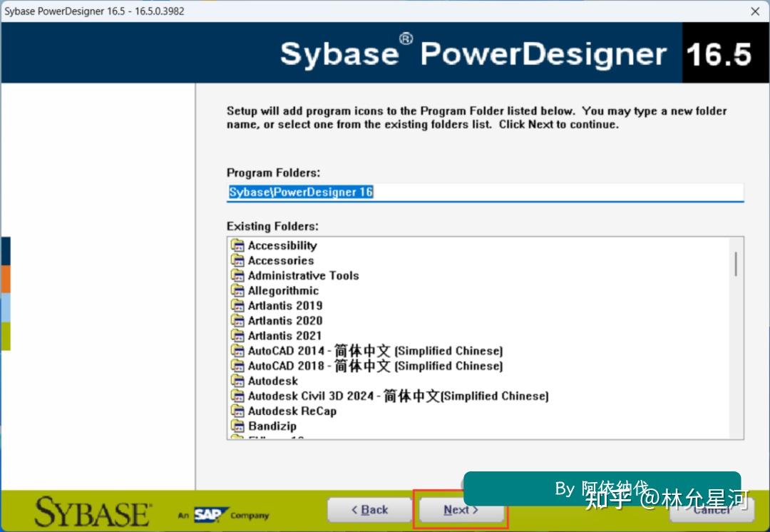Click the Program Folders text field
The width and height of the screenshot is (770, 532).
click(485, 191)
